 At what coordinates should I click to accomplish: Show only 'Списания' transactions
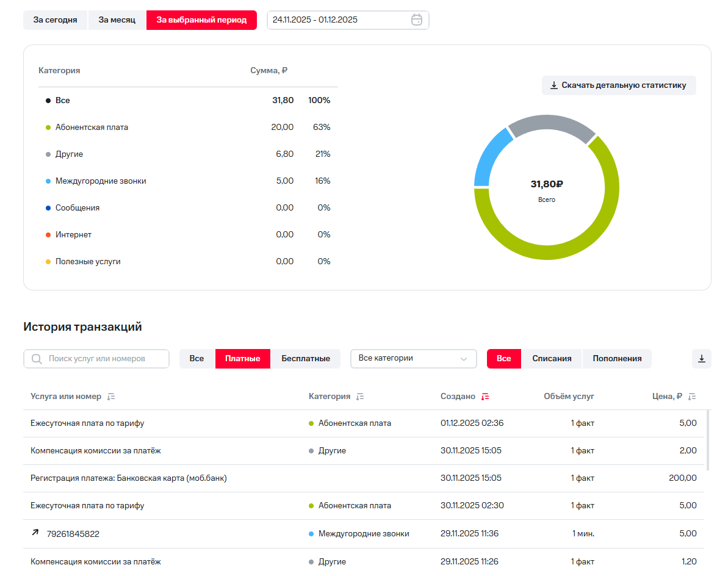click(x=552, y=359)
